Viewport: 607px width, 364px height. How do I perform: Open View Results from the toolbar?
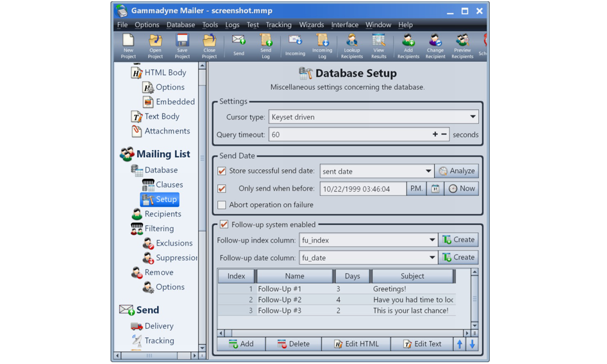[379, 46]
